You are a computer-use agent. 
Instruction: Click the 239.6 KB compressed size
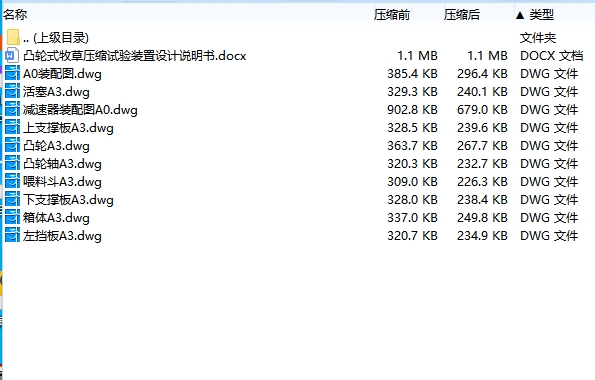coord(482,128)
